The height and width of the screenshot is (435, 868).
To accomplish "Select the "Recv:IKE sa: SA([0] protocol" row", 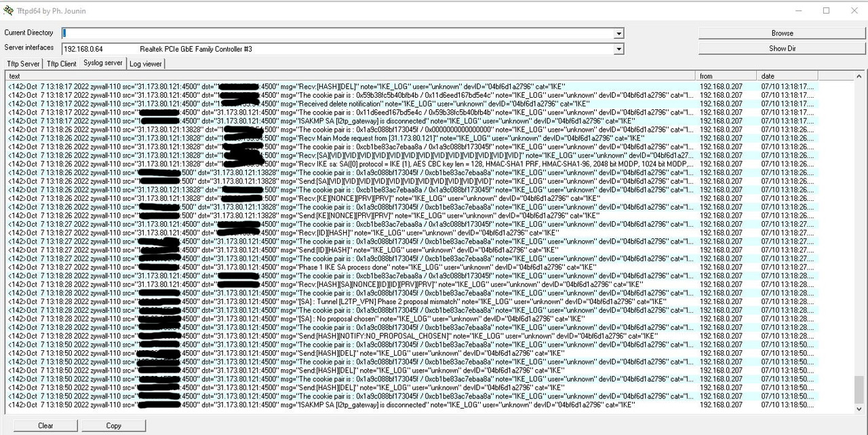I will [412, 164].
